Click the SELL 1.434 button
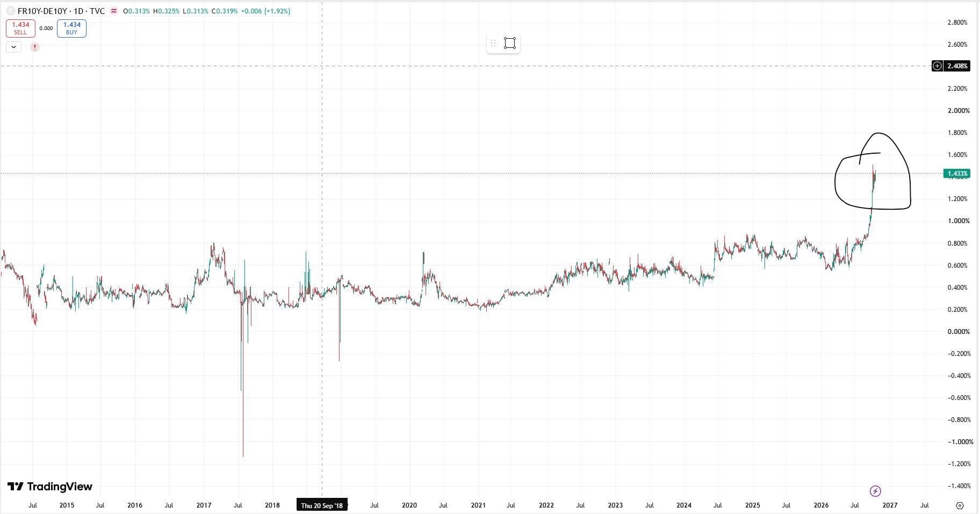The height and width of the screenshot is (514, 980). tap(20, 28)
